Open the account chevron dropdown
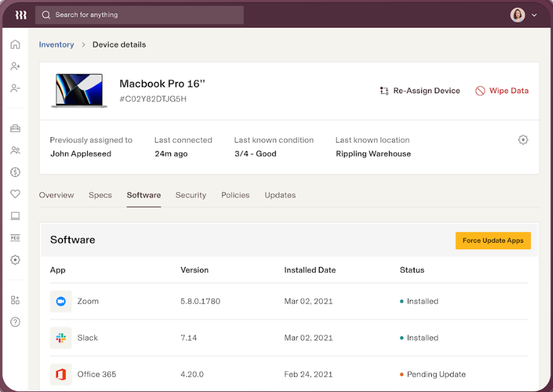The height and width of the screenshot is (392, 553). tap(534, 14)
